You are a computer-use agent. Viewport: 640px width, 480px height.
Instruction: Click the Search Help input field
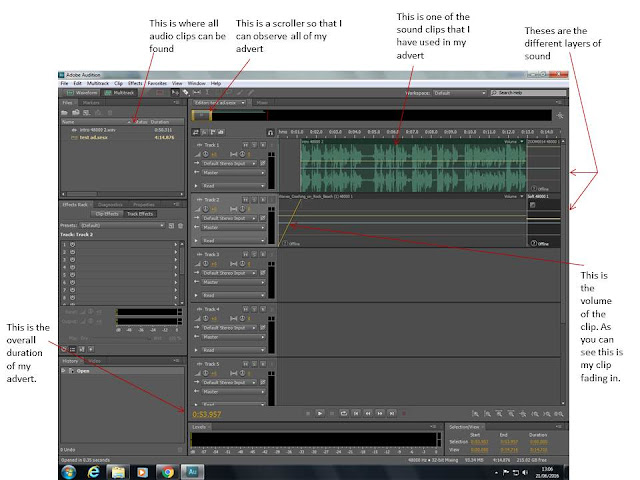pyautogui.click(x=529, y=93)
